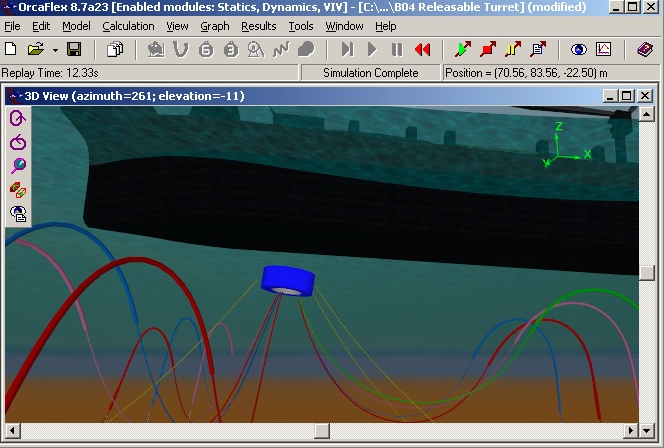This screenshot has width=664, height=448.
Task: Rewind the replay with red arrows
Action: click(x=422, y=50)
